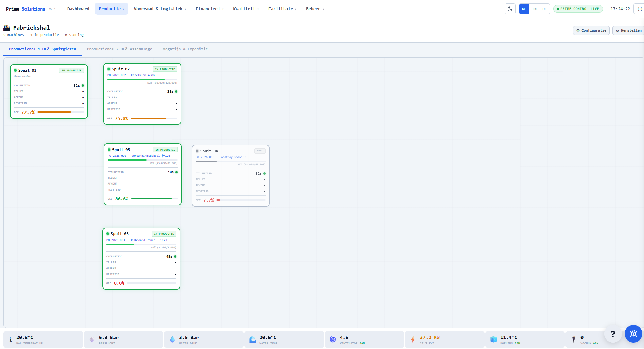Click the wave icon for water temp

click(x=253, y=339)
